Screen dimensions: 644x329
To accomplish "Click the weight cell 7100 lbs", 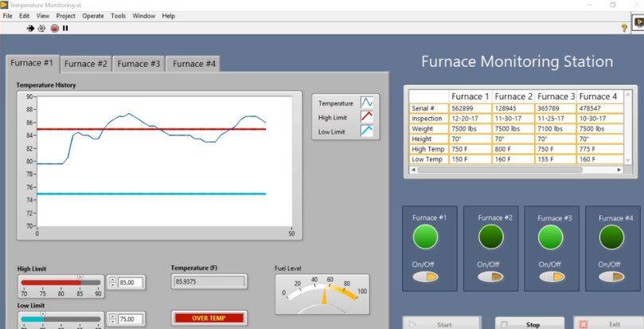I will (x=556, y=129).
